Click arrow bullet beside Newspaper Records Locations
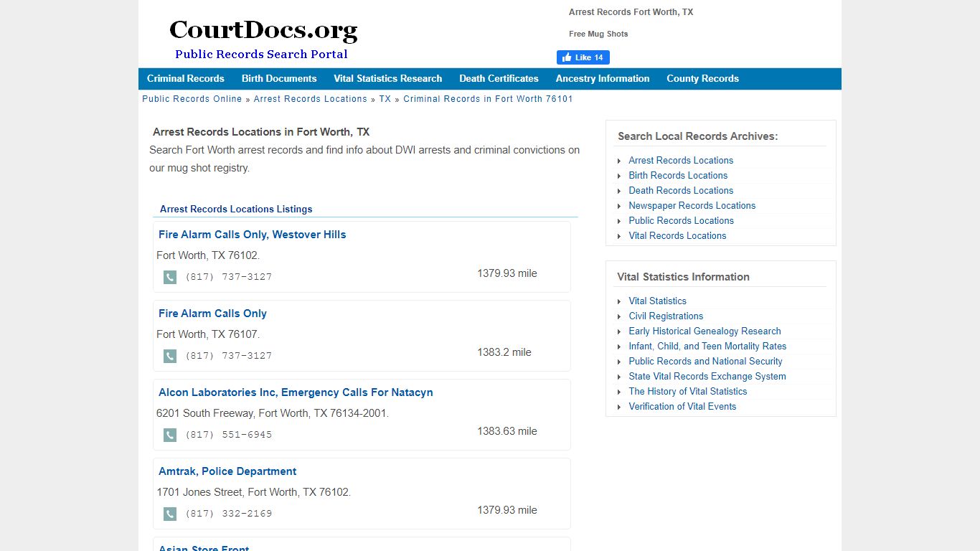980x551 pixels. tap(619, 206)
